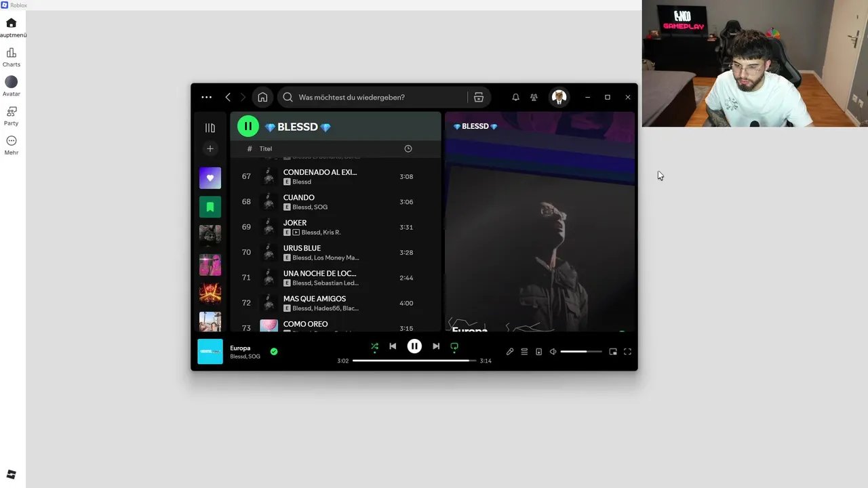
Task: Click Roblox logo at bottom left
Action: click(11, 474)
